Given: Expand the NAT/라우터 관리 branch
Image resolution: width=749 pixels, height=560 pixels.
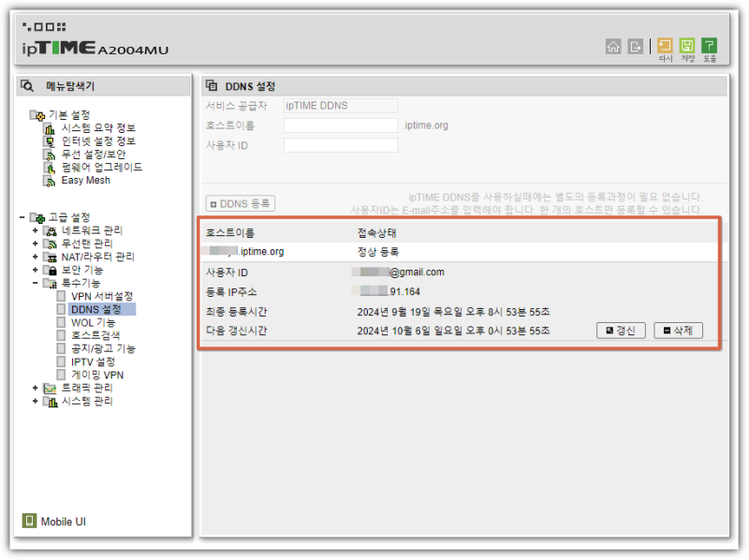Looking at the screenshot, I should pos(34,256).
